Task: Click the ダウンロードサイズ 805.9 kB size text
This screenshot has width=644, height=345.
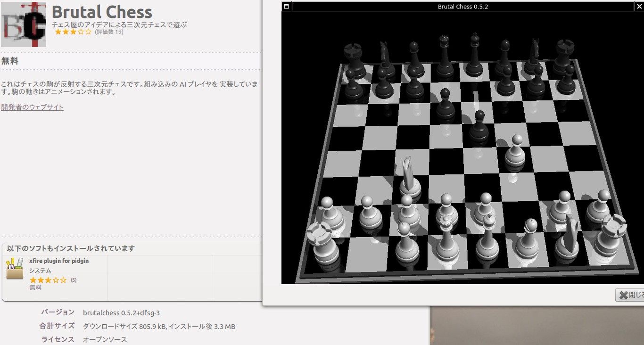Action: (124, 326)
